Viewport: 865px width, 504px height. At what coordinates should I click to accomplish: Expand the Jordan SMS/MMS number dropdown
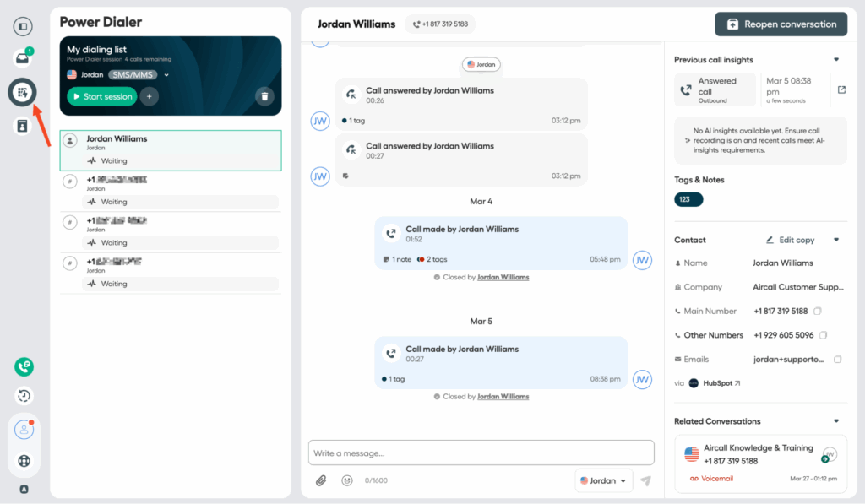click(x=166, y=75)
